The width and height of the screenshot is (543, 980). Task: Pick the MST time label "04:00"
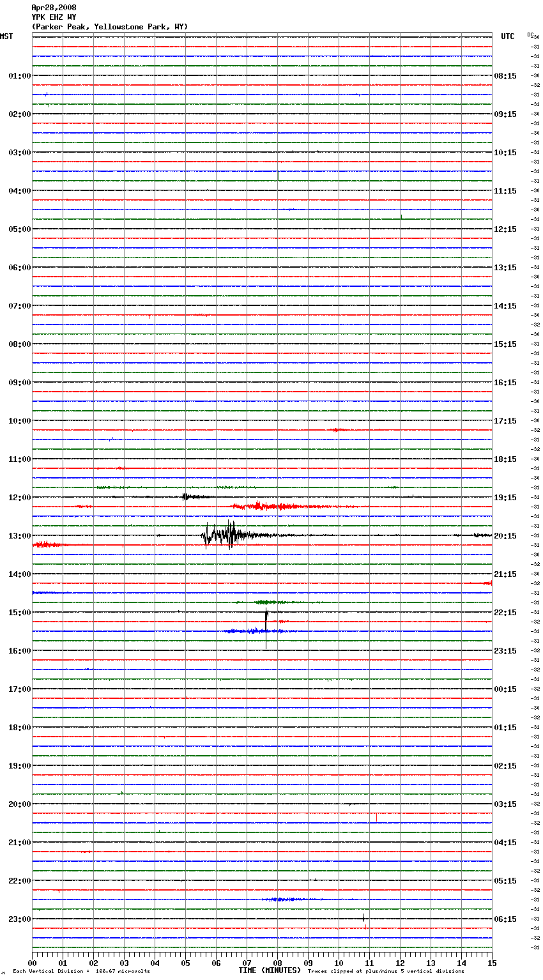tap(20, 191)
